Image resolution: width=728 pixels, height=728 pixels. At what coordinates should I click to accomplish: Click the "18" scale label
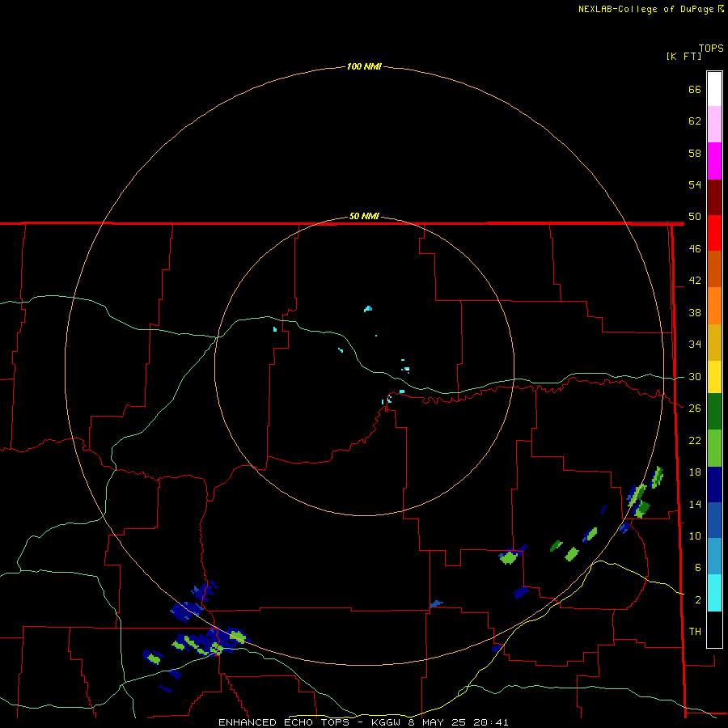click(x=695, y=472)
